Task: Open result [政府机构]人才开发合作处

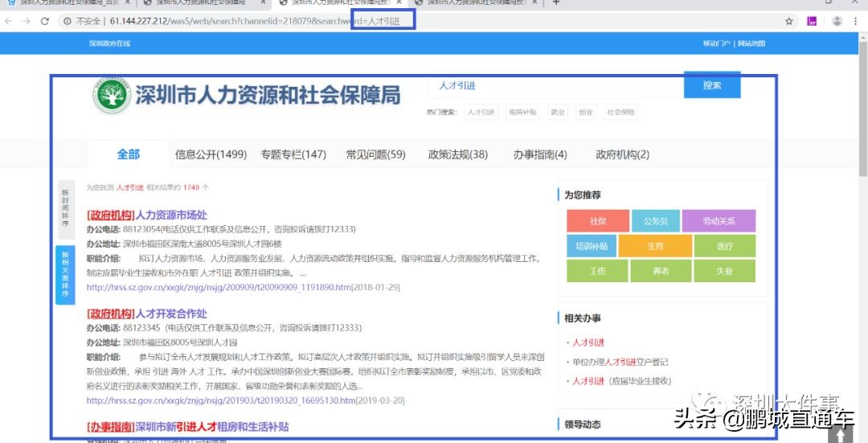Action: pos(147,314)
